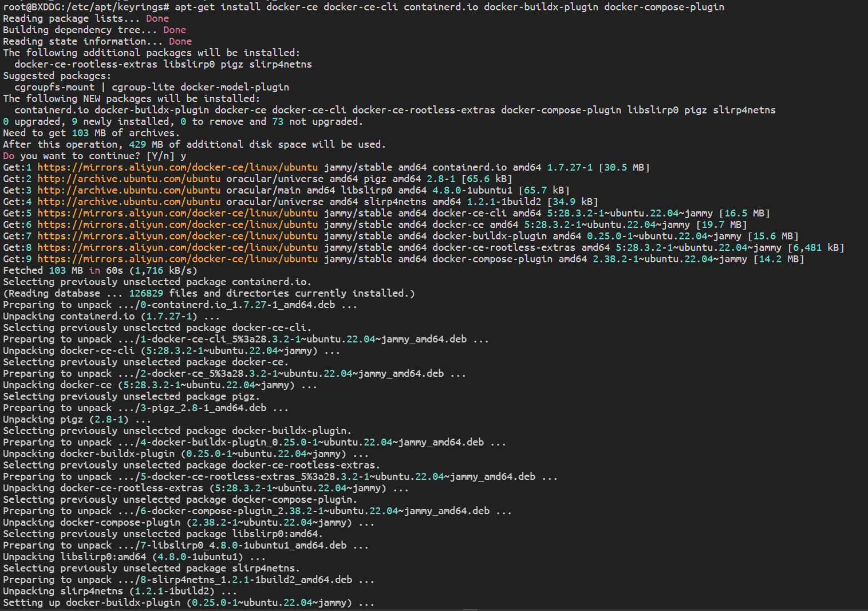Click 'Unpacking libslirp0:amd64 (4.8.0-1ubuntu1) ...'
The height and width of the screenshot is (611, 868).
click(x=135, y=557)
